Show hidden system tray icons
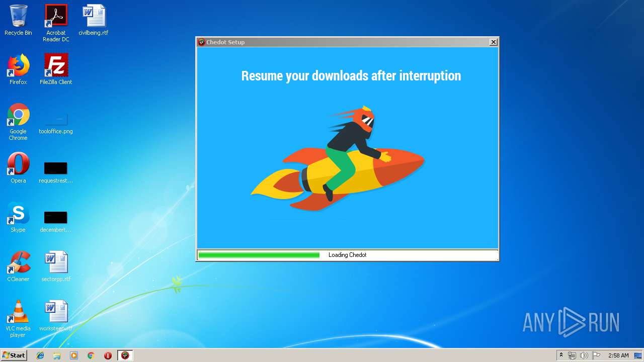This screenshot has width=644, height=362. [561, 355]
